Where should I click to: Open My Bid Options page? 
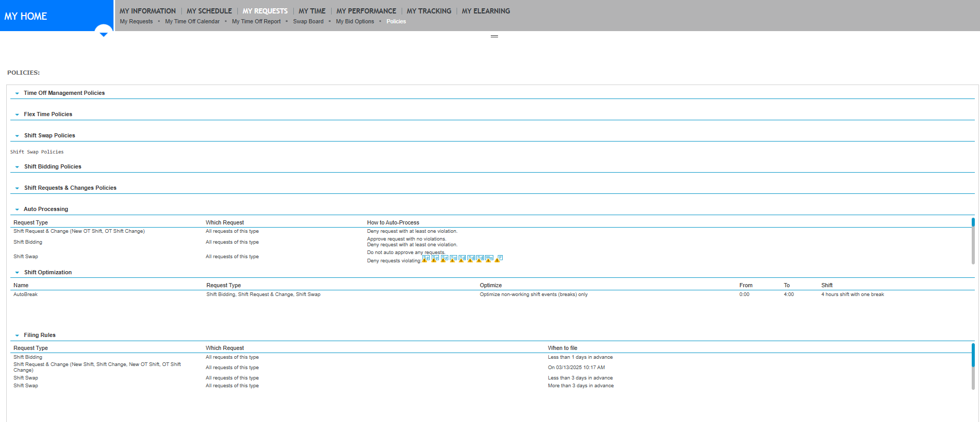355,21
